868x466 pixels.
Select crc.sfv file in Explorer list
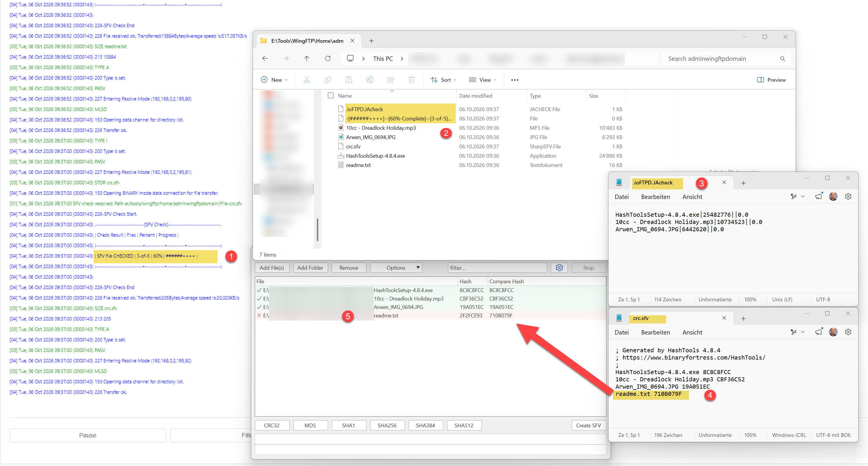point(353,147)
